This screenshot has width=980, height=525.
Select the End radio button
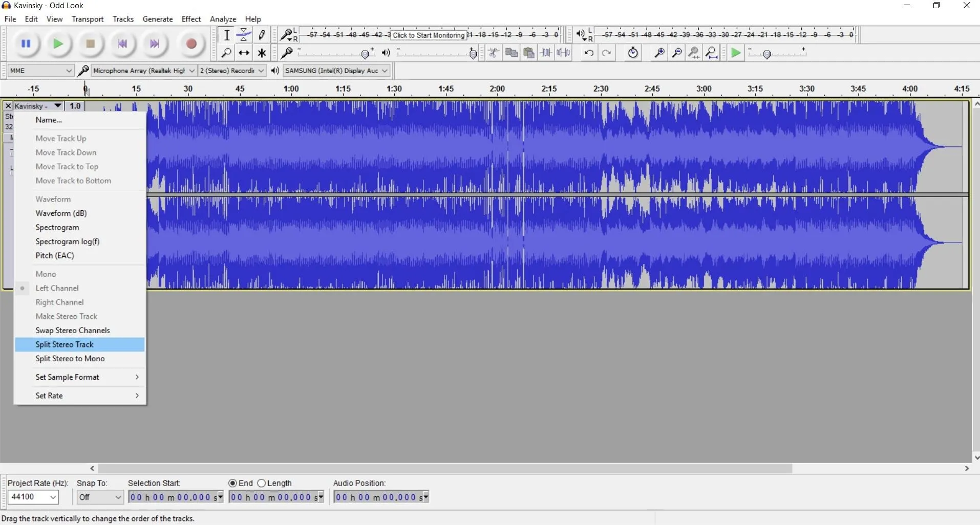(232, 483)
